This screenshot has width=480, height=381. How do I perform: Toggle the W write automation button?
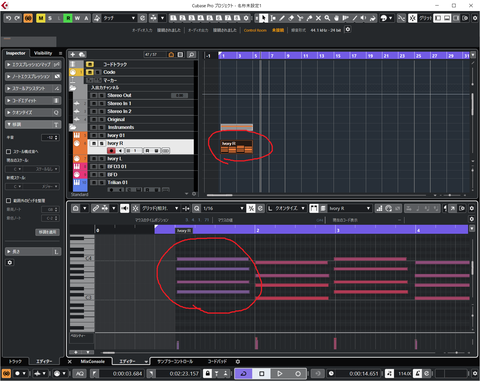[77, 18]
